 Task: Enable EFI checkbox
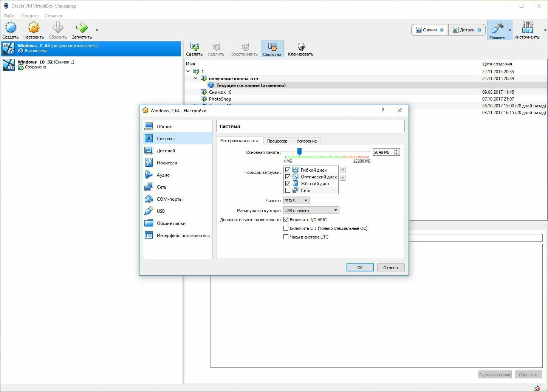286,228
